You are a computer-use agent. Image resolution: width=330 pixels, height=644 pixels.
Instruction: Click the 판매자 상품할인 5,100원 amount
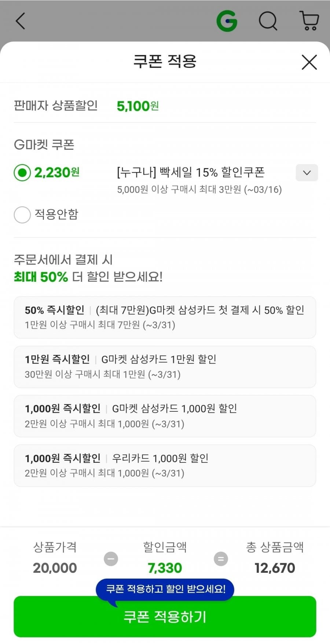[x=137, y=106]
